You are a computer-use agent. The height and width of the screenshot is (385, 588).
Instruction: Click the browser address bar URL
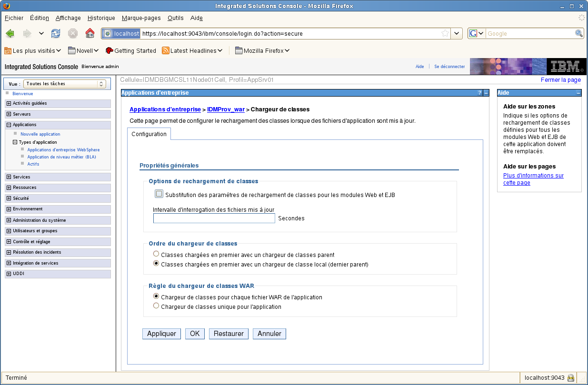290,34
